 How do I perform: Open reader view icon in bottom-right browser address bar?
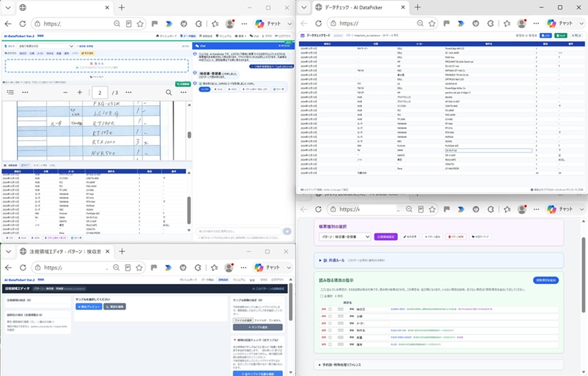[421, 209]
